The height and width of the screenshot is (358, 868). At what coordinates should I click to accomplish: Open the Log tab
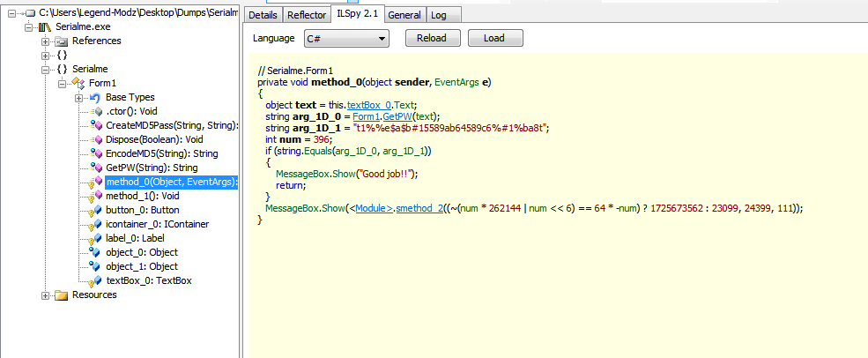(438, 15)
